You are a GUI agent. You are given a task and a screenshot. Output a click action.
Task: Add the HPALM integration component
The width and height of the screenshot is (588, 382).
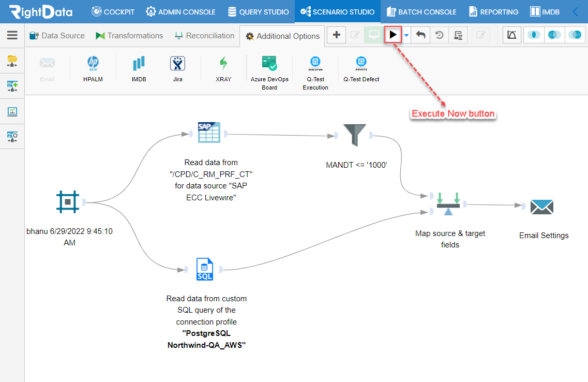pyautogui.click(x=93, y=69)
